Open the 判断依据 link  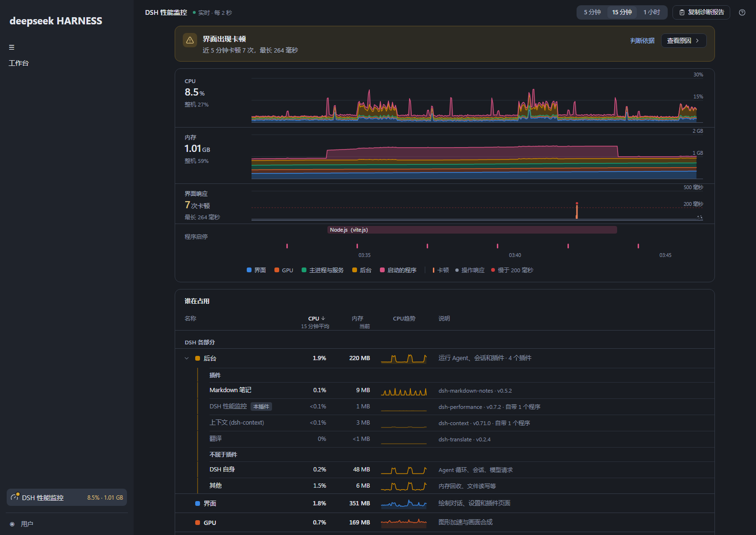click(x=642, y=41)
